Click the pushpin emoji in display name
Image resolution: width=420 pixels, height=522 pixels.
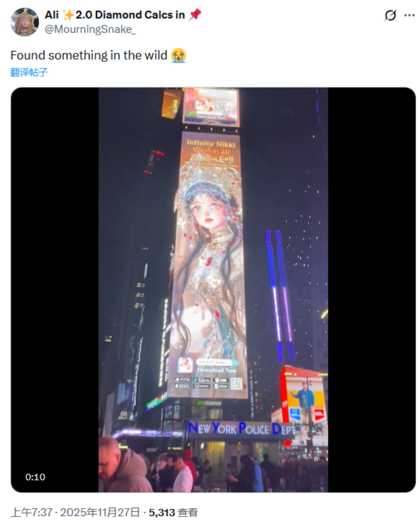tap(195, 14)
